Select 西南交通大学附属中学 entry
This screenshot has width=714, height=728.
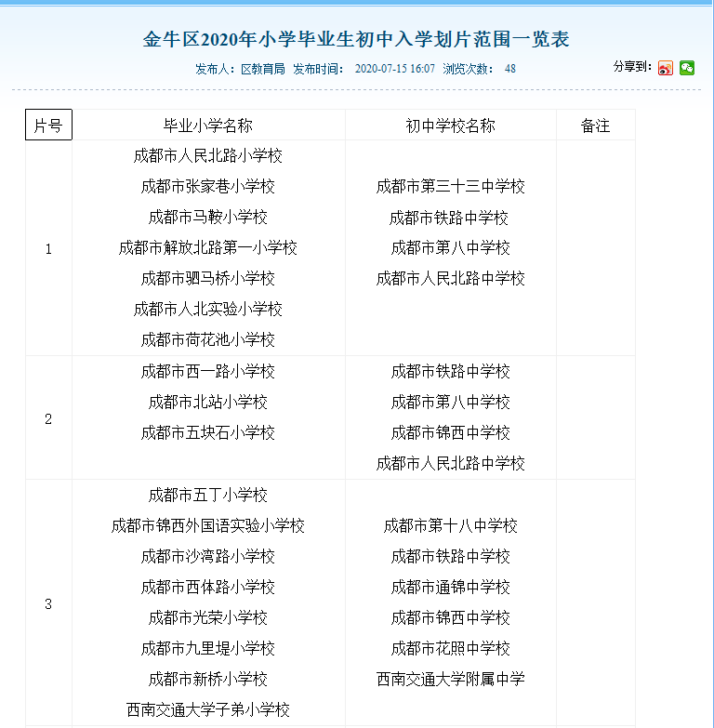450,679
